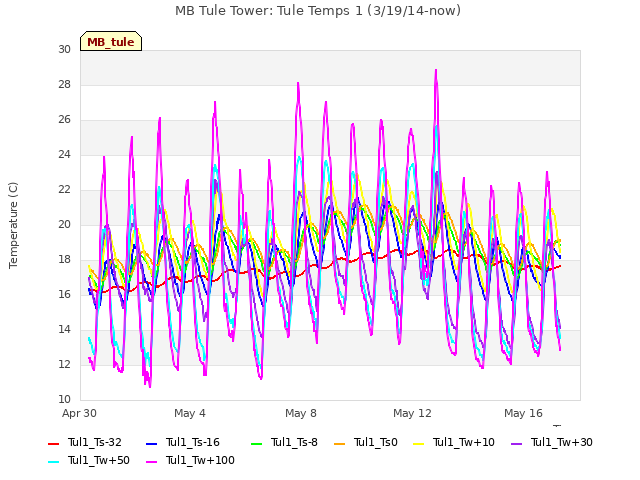640x480 pixels.
Task: Select the Tul1_Tw+30 legend label
Action: (562, 442)
